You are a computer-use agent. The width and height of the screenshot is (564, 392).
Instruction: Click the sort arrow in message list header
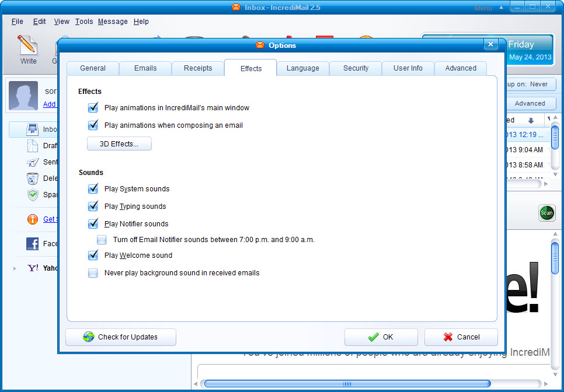(x=531, y=120)
